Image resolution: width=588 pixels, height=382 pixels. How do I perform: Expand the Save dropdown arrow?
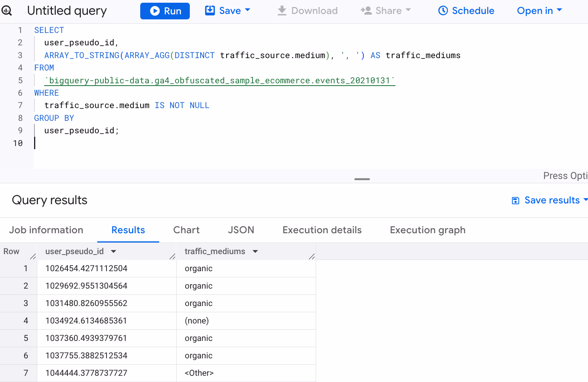point(248,10)
